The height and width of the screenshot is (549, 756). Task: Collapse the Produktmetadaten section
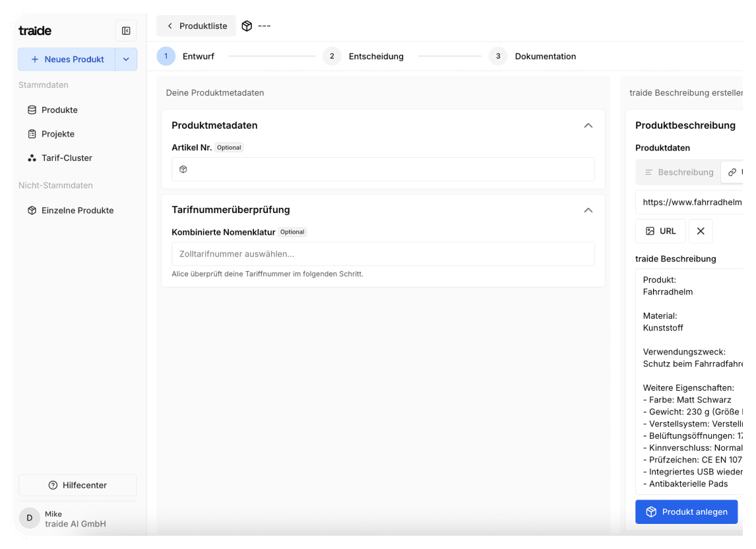[588, 125]
